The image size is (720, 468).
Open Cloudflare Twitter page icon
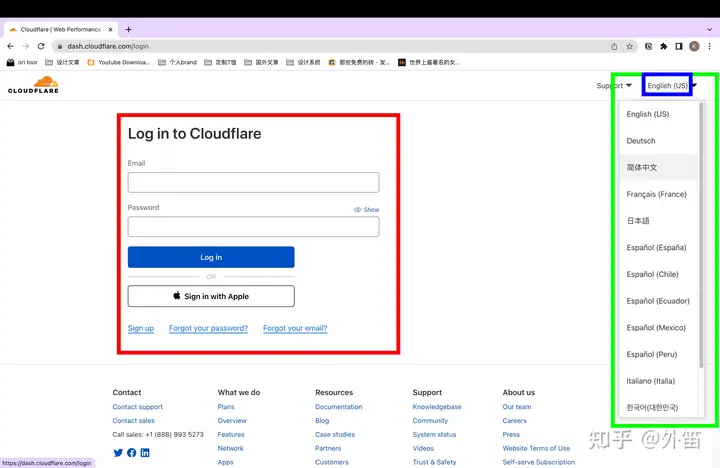(x=118, y=452)
